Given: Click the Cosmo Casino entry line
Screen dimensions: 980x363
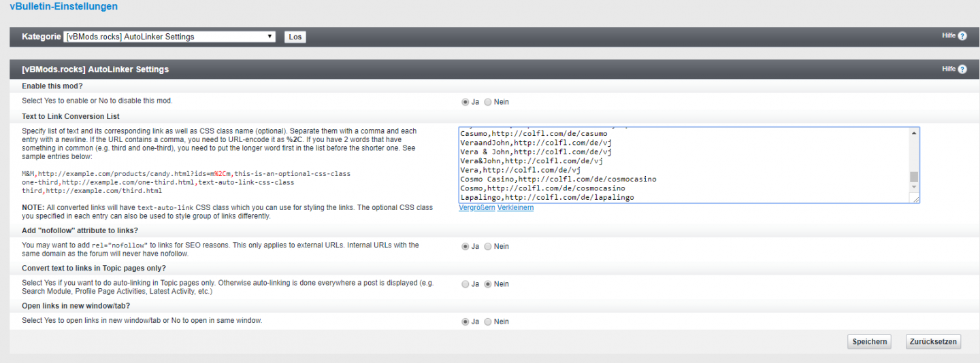Looking at the screenshot, I should tap(558, 179).
